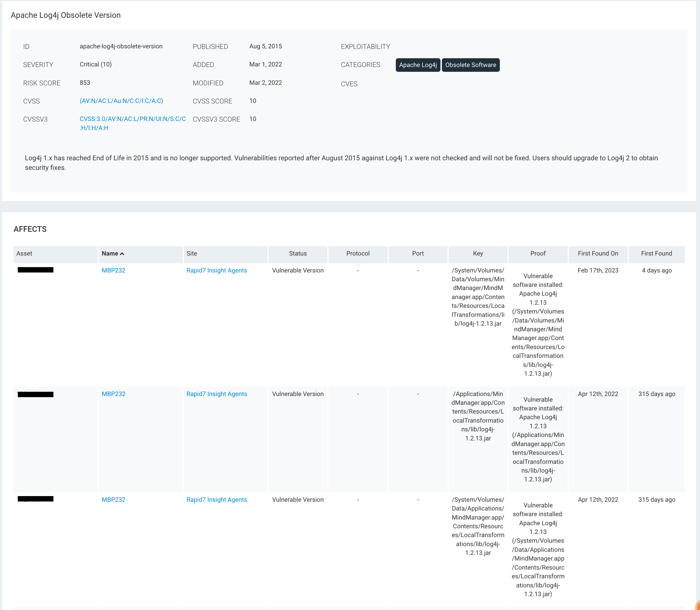Sort by First Found On column
This screenshot has height=610, width=700.
[598, 253]
